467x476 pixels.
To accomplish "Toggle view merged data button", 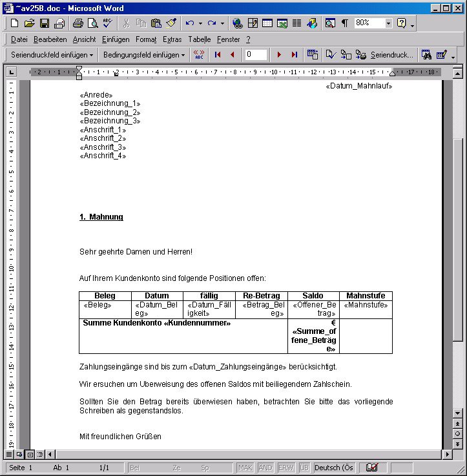I will pos(199,55).
